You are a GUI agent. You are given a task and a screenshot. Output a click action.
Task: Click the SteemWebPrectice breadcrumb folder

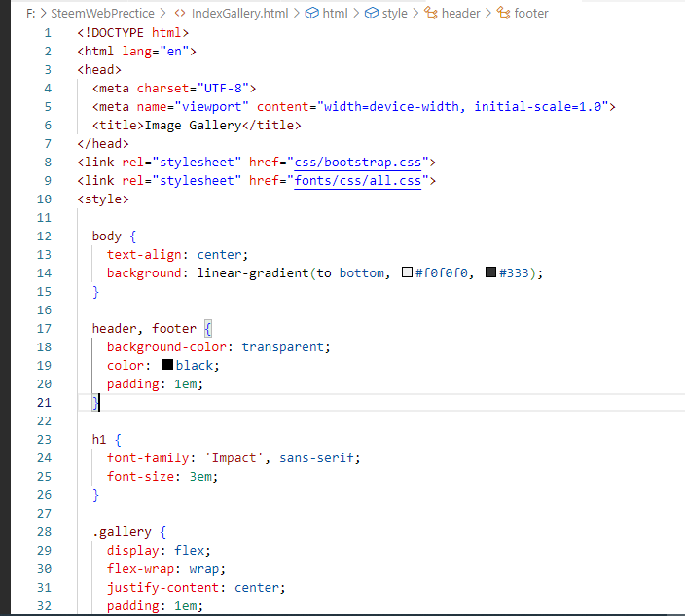[x=103, y=13]
